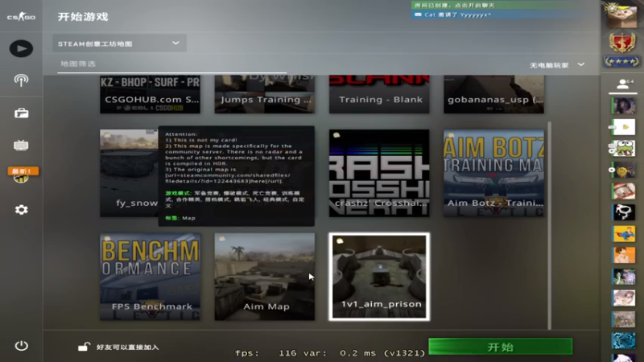This screenshot has width=644, height=362.
Task: Click the red shield rank badge
Action: click(622, 43)
